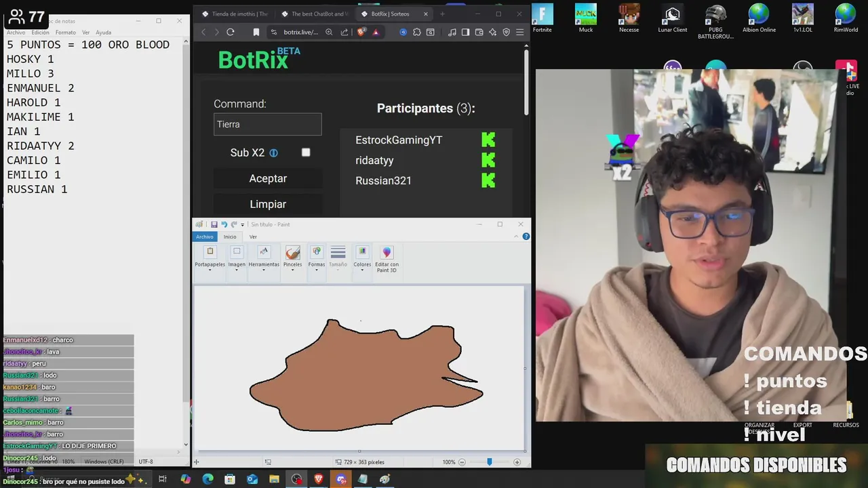Open the Leo AI sparkle icon
This screenshot has height=488, width=868.
pyautogui.click(x=493, y=32)
